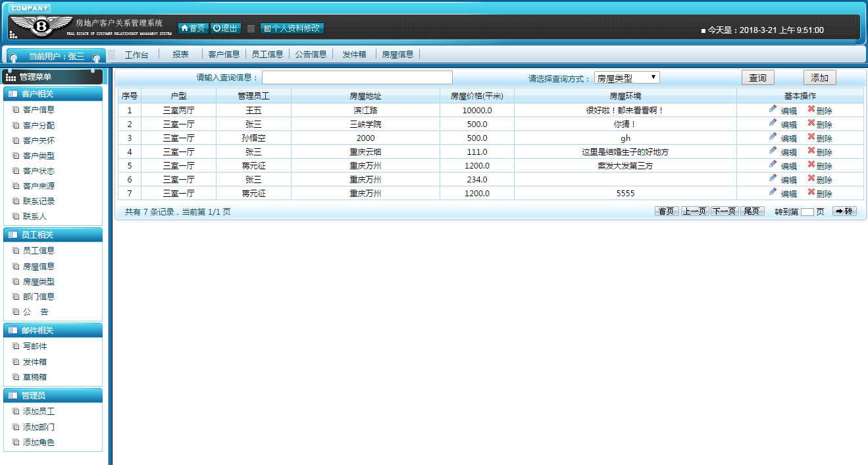The height and width of the screenshot is (465, 868).
Task: Collapse the 员工相关 menu section
Action: point(53,235)
